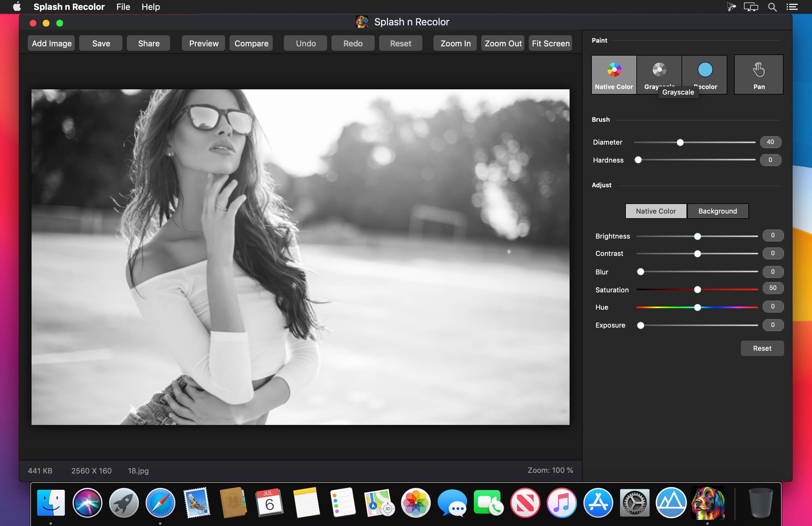The height and width of the screenshot is (526, 812).
Task: Click the loaded image thumbnail
Action: pos(300,256)
